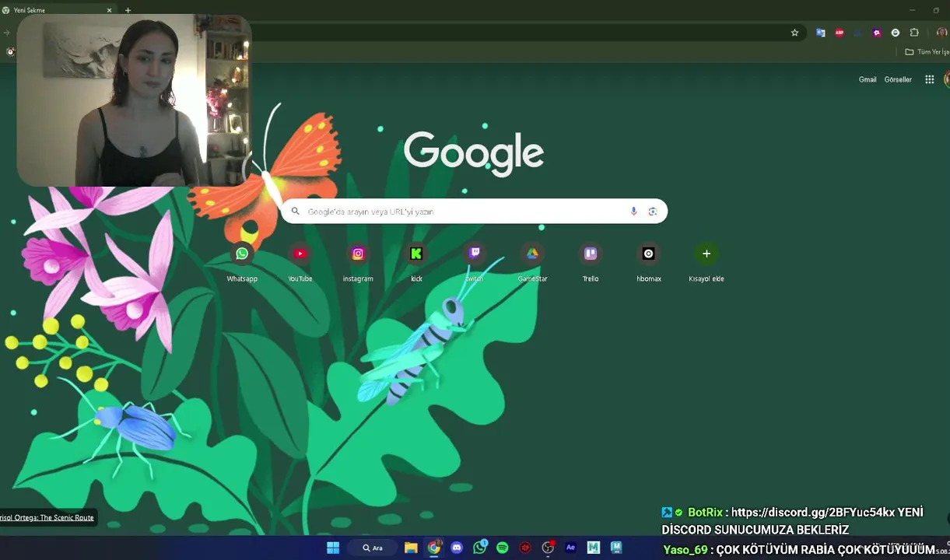Open the kick shortcut tile
Viewport: 950px width, 560px height.
[x=416, y=254]
